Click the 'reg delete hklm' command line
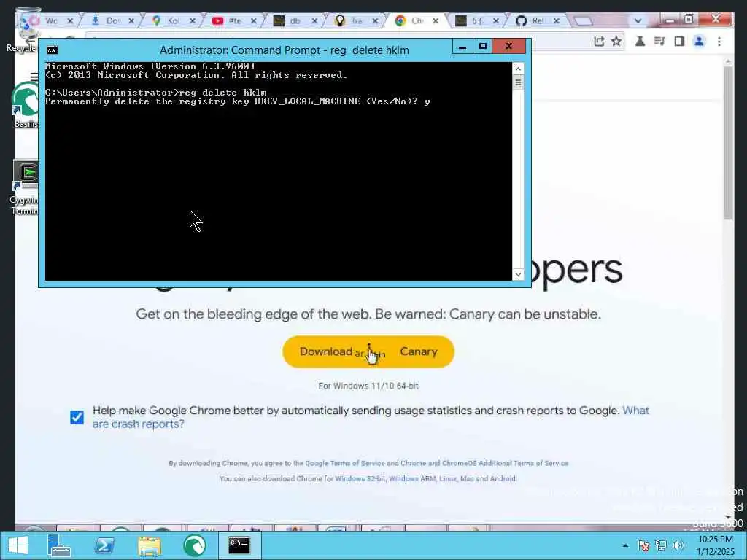Screen dimensions: 747x560 point(156,93)
